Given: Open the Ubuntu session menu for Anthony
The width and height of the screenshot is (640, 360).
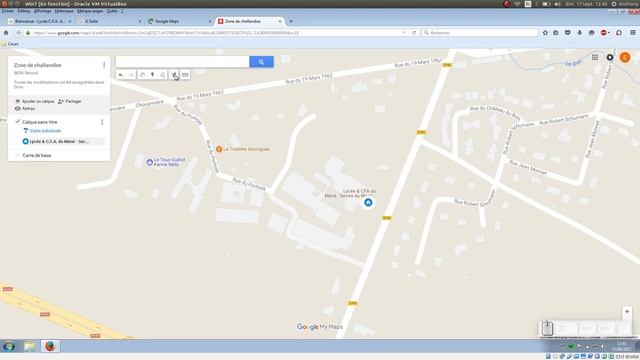Looking at the screenshot, I should click(x=625, y=4).
